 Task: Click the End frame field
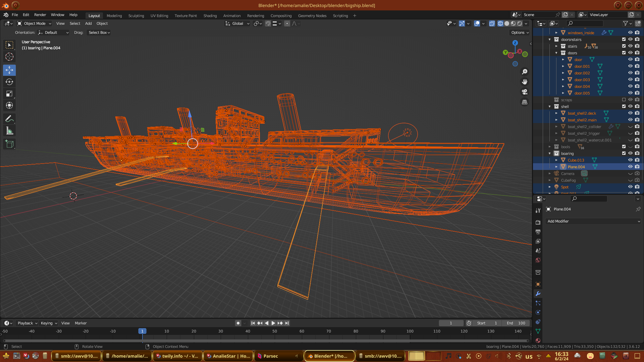[516, 323]
